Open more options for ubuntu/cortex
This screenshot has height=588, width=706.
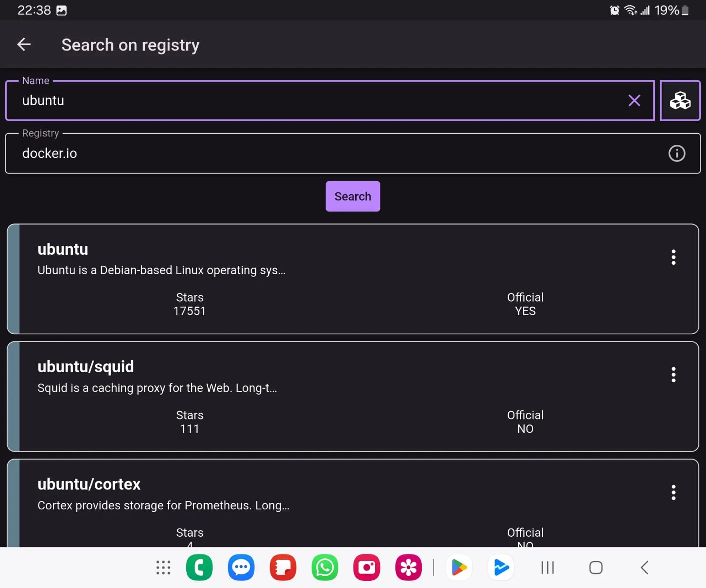pos(673,492)
